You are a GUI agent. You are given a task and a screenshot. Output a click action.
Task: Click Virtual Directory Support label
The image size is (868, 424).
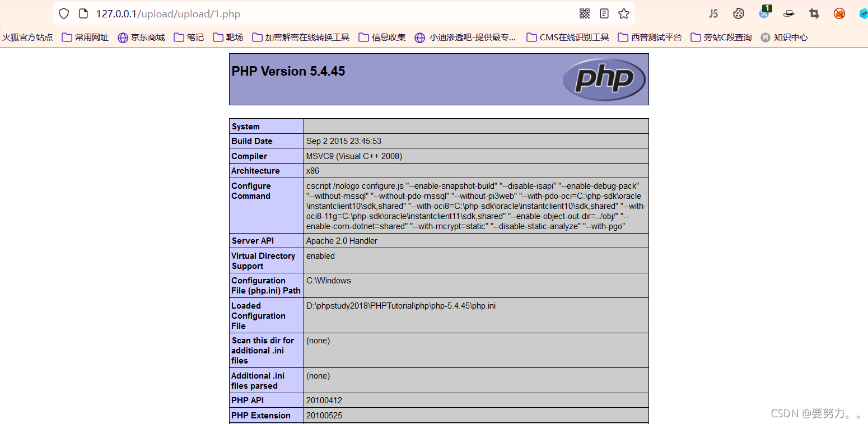tap(267, 261)
